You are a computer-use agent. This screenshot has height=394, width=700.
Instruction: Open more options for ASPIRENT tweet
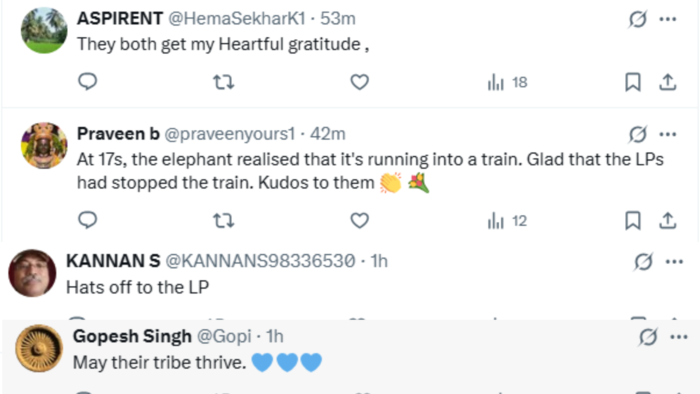click(668, 19)
